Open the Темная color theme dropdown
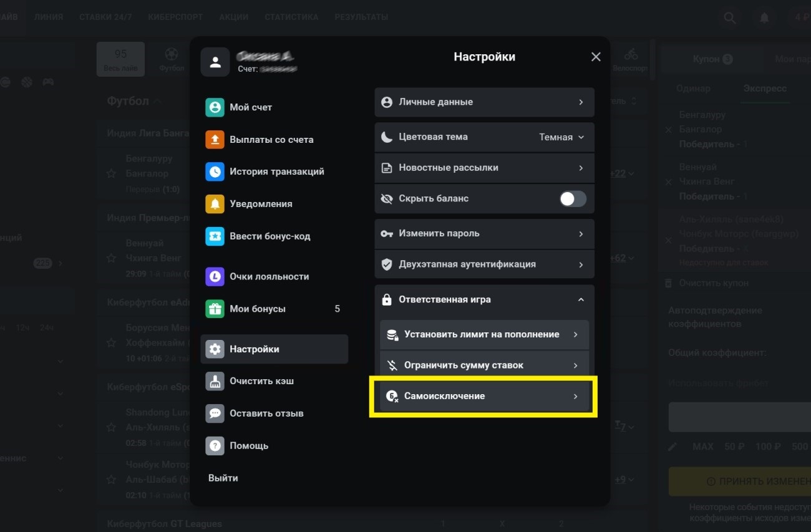The height and width of the screenshot is (532, 811). tap(561, 137)
